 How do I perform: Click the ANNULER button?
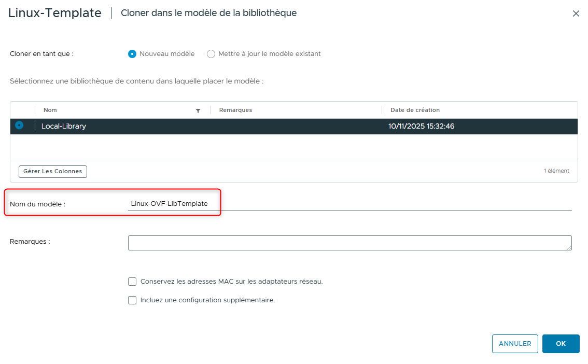(514, 343)
